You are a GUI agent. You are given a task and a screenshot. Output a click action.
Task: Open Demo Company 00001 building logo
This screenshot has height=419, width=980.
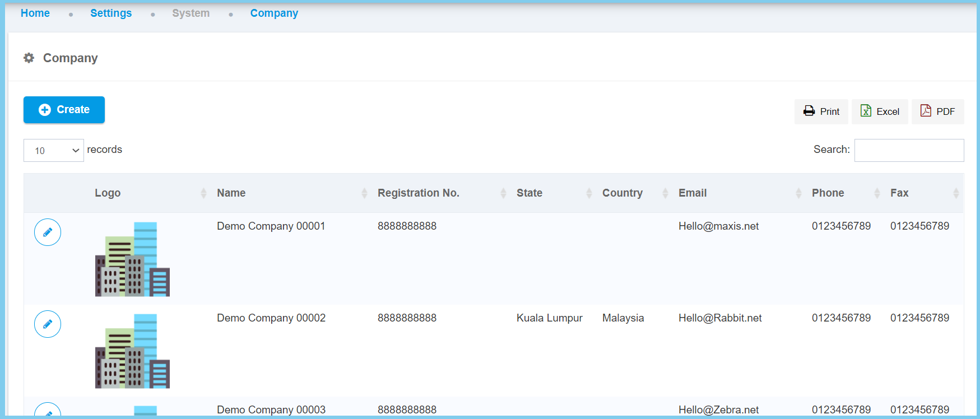132,259
